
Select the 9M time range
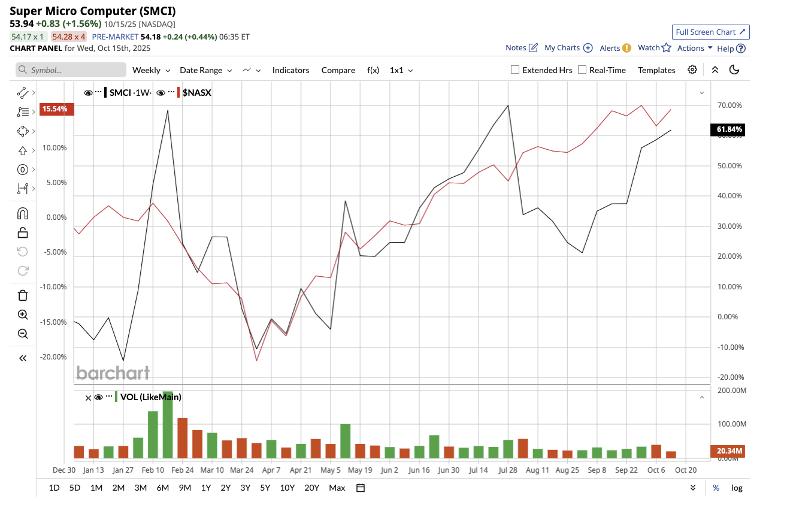(x=184, y=488)
